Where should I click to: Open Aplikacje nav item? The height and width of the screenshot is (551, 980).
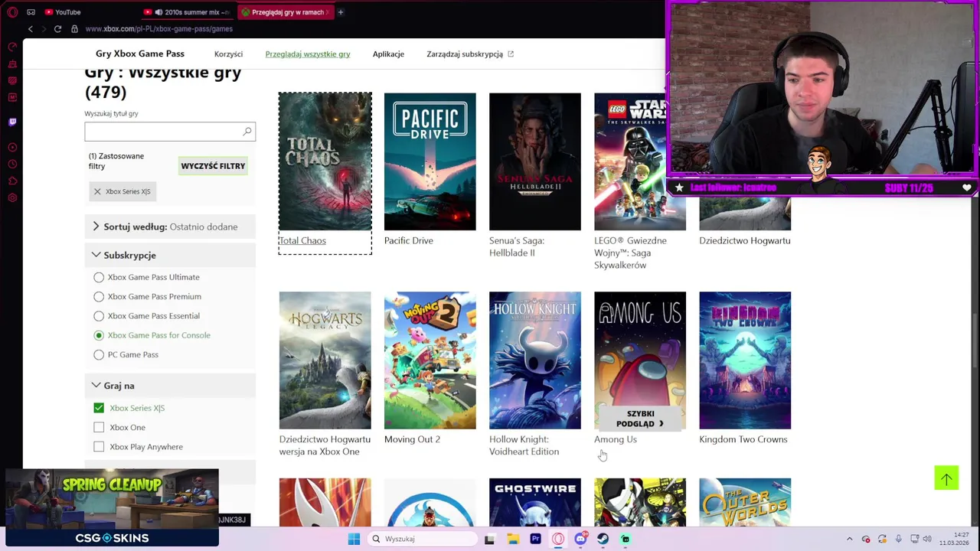tap(388, 54)
